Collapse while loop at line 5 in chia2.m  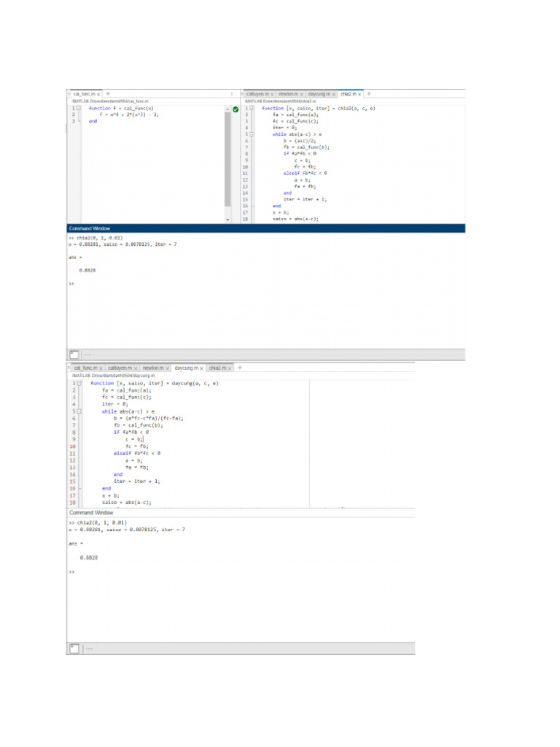(x=252, y=134)
